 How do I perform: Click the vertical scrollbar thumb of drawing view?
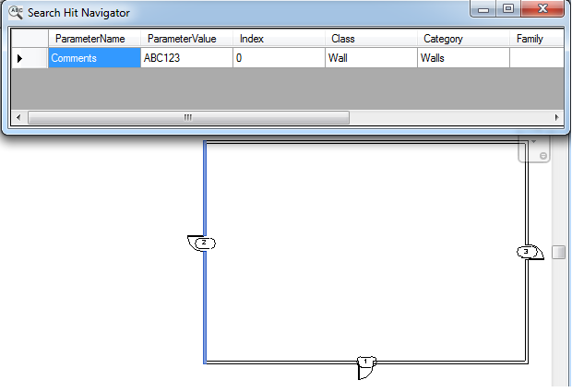558,252
